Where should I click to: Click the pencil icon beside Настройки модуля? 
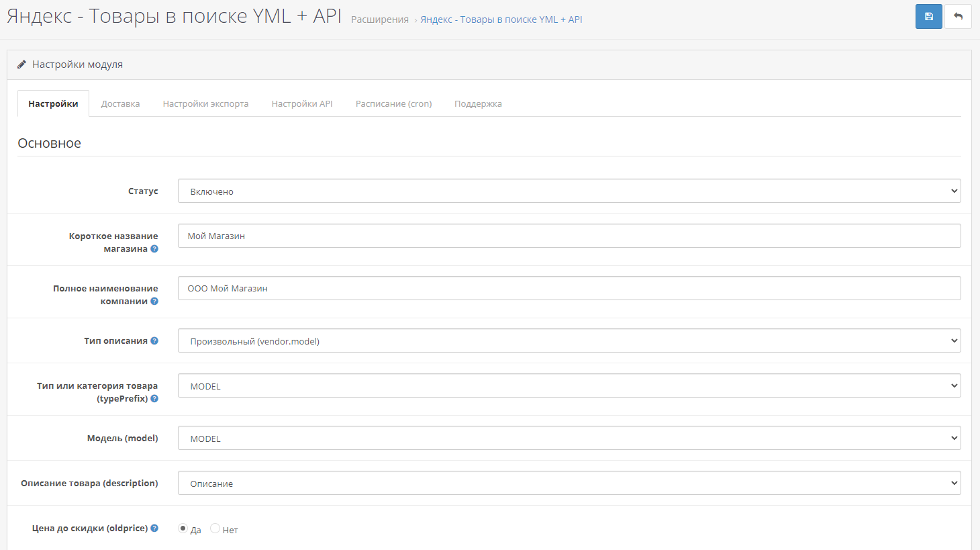(21, 64)
